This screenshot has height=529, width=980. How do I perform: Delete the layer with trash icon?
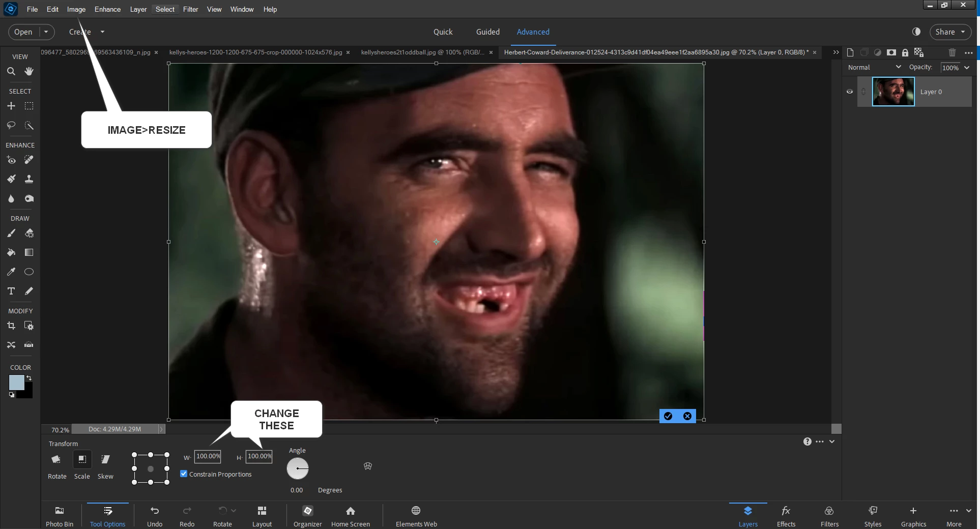click(952, 52)
